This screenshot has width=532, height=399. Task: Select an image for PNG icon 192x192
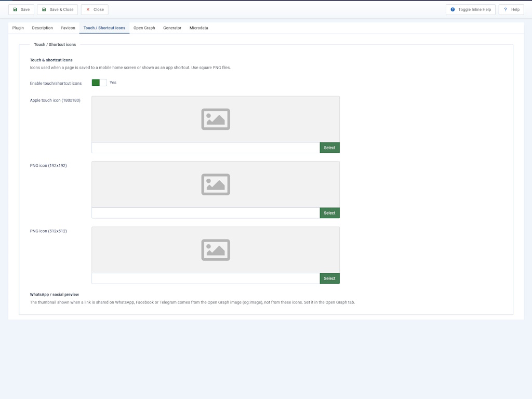(329, 212)
